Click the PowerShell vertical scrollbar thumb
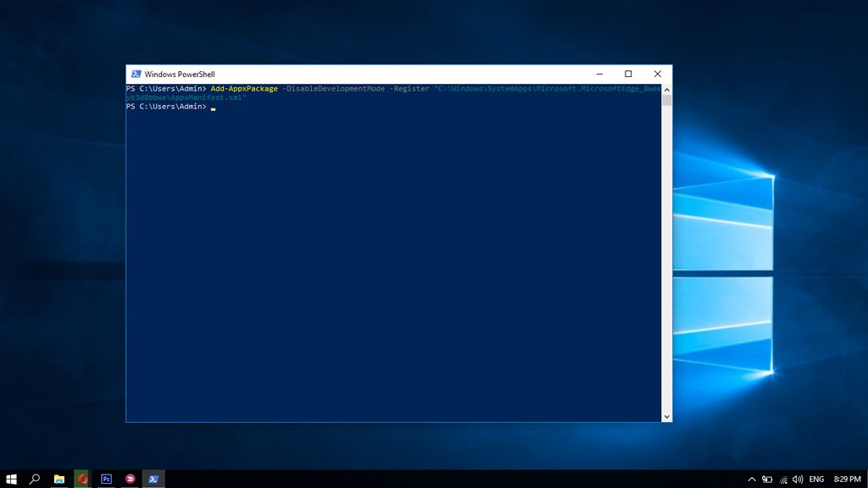The height and width of the screenshot is (488, 868). (666, 101)
